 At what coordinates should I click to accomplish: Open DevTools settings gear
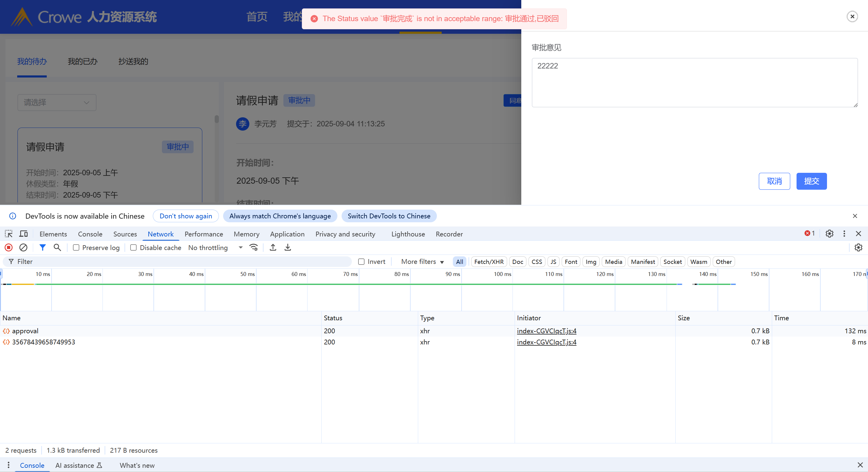point(829,234)
